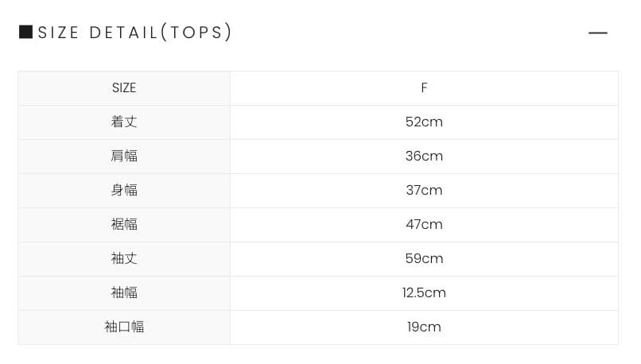Select the 47cm value cell
This screenshot has height=364, width=641.
tap(424, 225)
